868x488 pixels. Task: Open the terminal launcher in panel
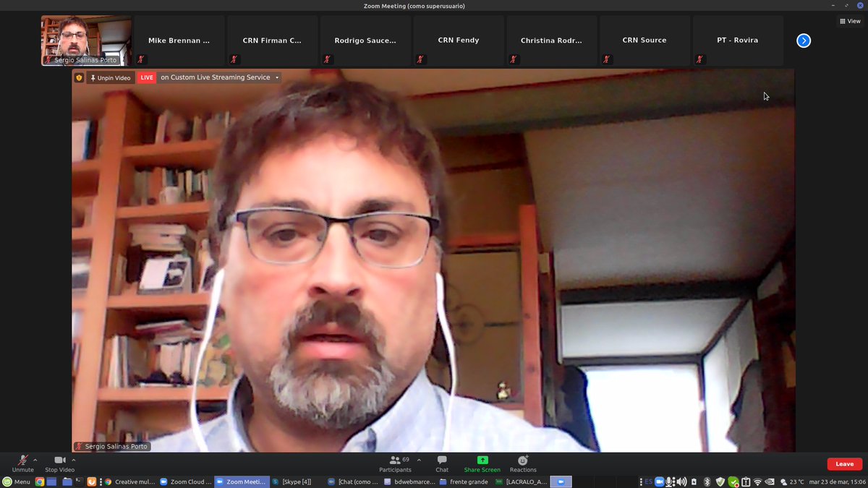pos(80,481)
